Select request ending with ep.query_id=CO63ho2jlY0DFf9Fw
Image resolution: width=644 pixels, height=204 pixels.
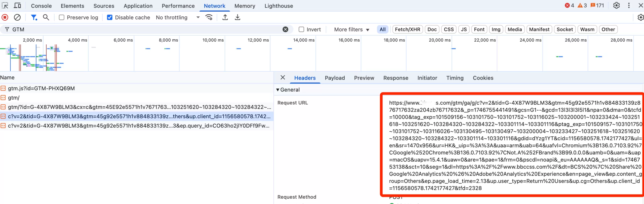point(137,126)
